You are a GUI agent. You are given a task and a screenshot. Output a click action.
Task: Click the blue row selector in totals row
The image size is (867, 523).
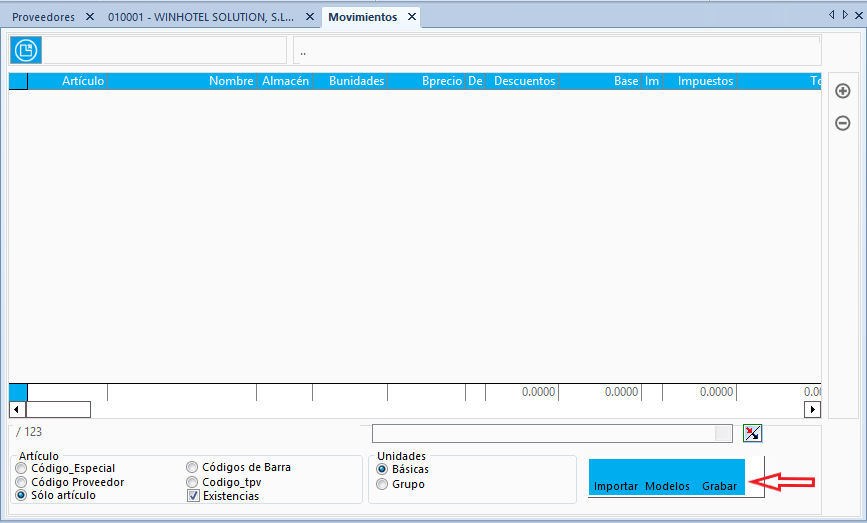[x=18, y=392]
